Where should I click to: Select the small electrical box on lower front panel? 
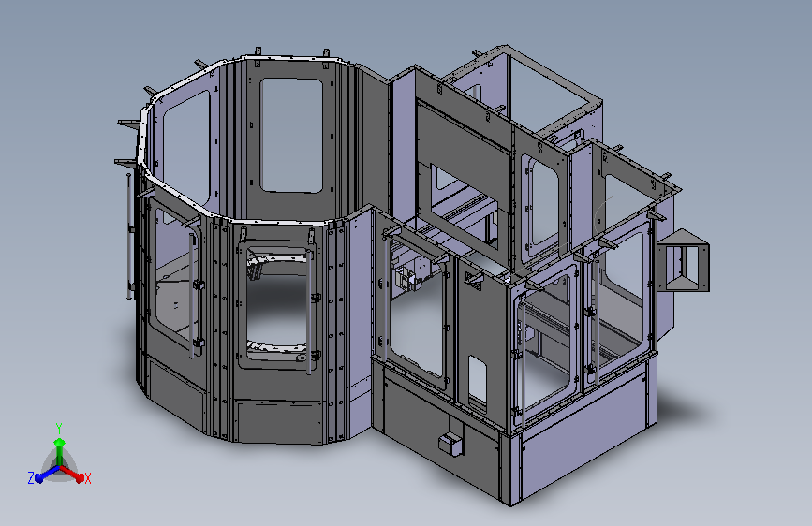pyautogui.click(x=450, y=445)
